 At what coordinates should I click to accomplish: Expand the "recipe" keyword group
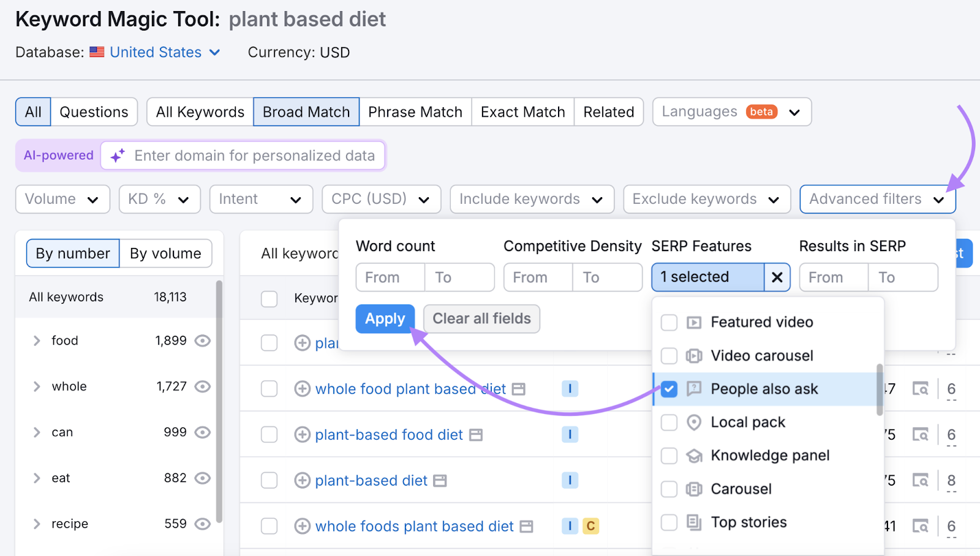click(36, 524)
